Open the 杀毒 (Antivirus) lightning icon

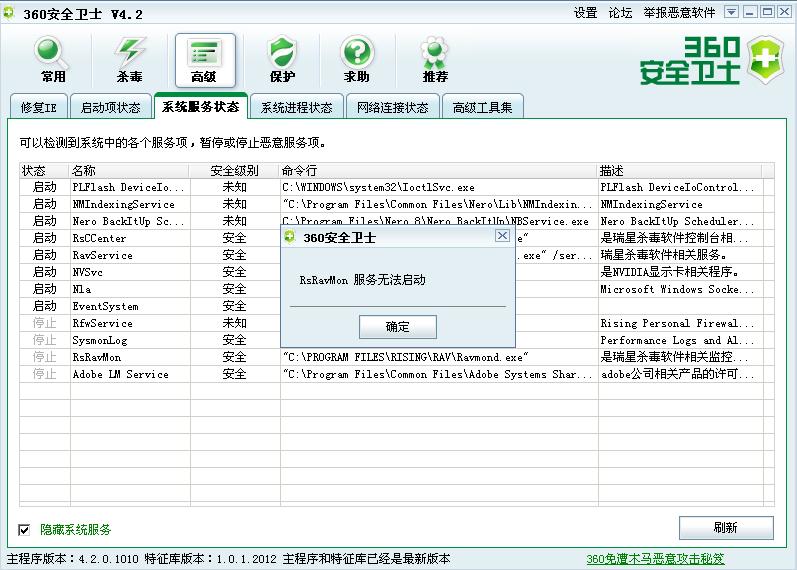tap(129, 59)
